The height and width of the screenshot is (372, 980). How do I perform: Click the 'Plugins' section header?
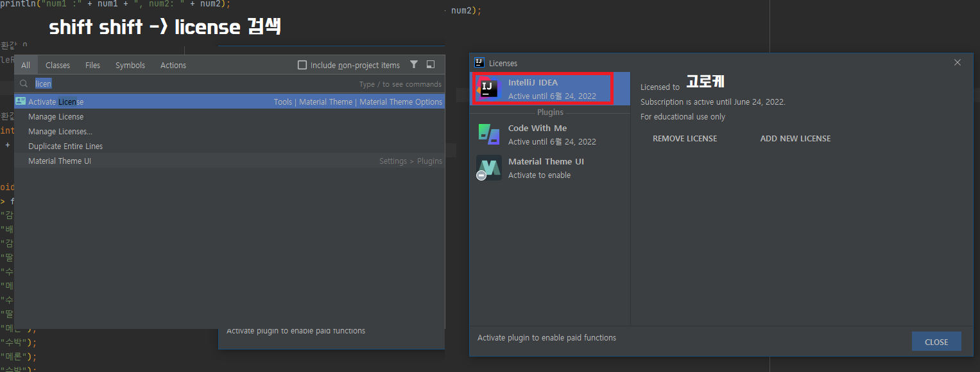tap(550, 112)
